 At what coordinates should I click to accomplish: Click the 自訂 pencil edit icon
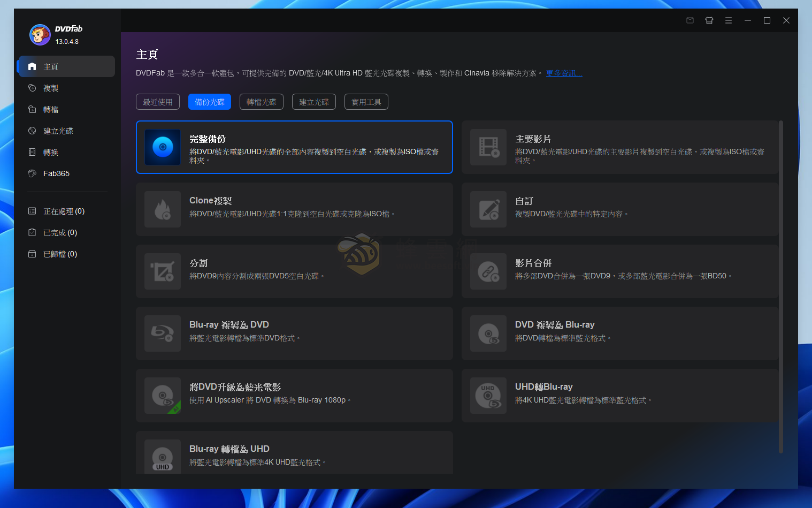click(488, 209)
